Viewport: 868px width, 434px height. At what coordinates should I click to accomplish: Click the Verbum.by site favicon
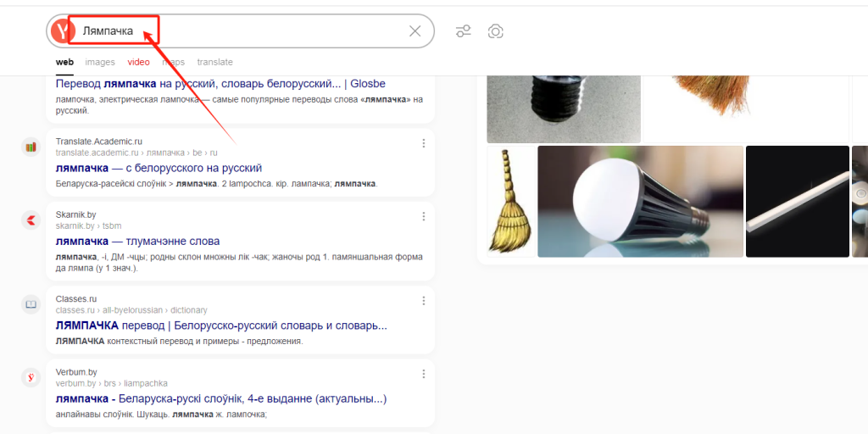point(31,377)
